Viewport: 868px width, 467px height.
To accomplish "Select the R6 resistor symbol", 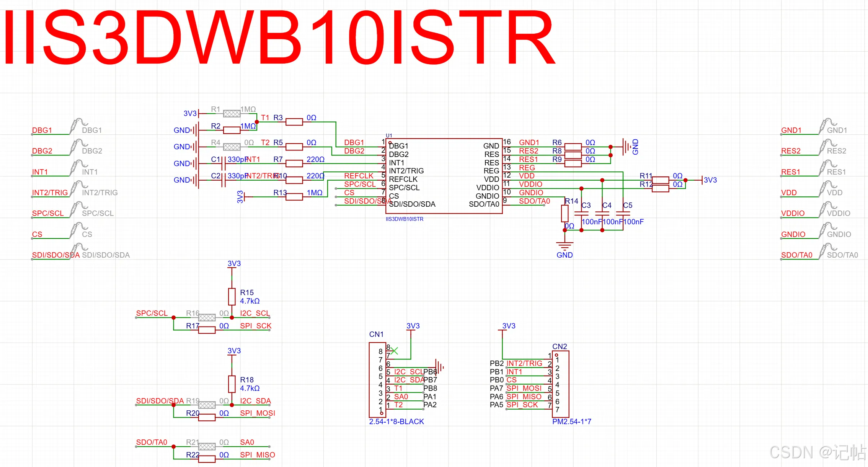I will [573, 147].
